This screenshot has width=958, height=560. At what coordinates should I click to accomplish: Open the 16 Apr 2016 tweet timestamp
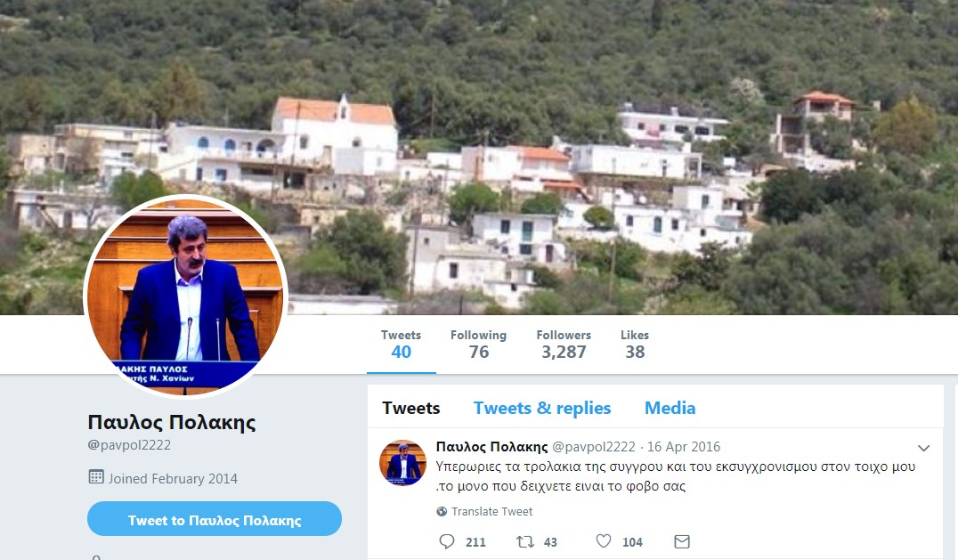pos(684,447)
